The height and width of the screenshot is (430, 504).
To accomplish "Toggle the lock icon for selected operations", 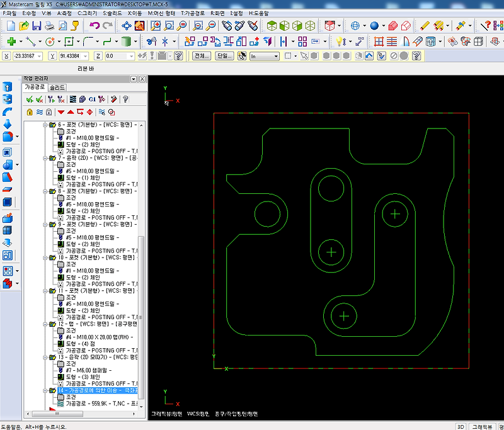I will 30,112.
